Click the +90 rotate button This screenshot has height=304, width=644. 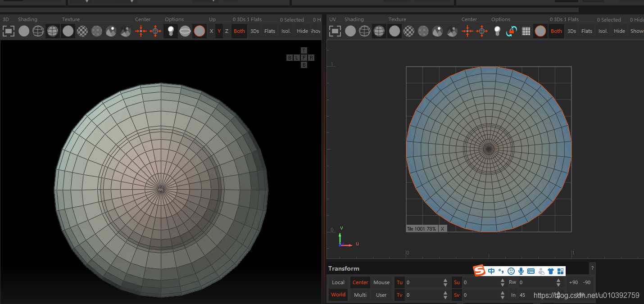coord(573,282)
